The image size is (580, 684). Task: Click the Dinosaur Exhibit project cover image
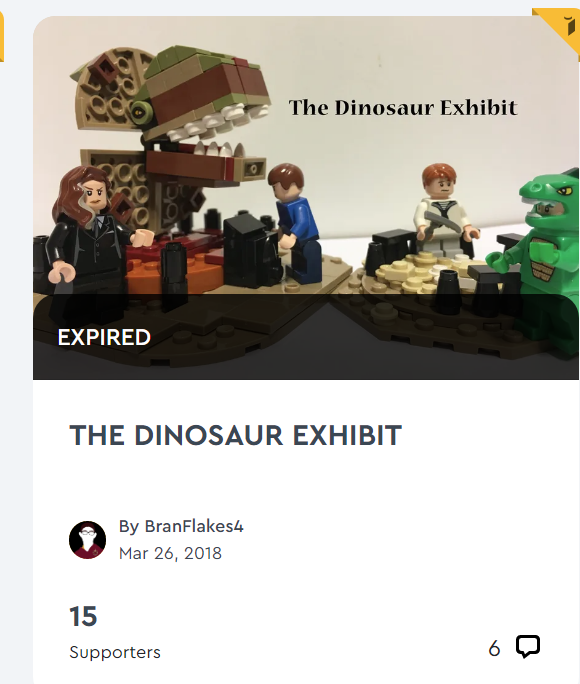(x=306, y=198)
